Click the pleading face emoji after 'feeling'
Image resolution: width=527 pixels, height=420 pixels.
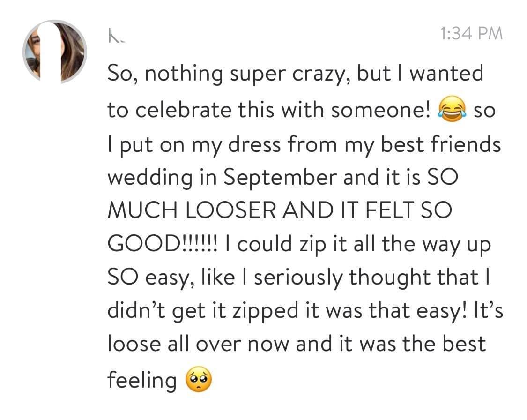[199, 379]
